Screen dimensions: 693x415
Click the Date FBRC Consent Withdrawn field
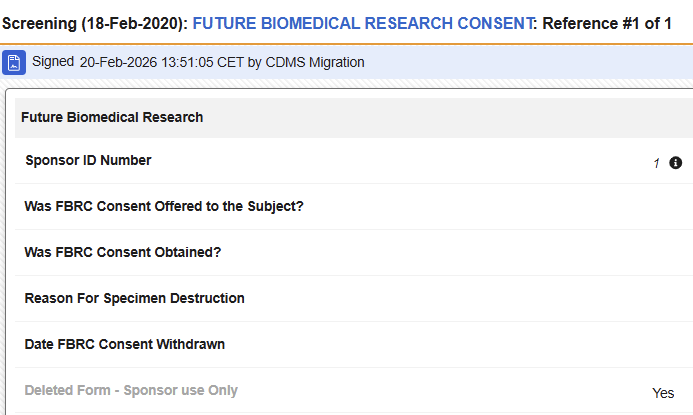(x=354, y=344)
